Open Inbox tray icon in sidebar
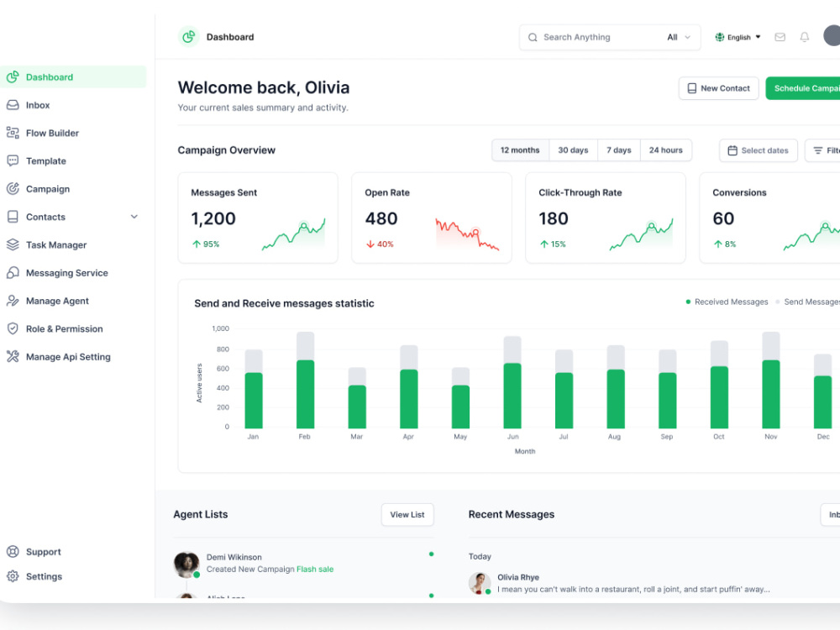The width and height of the screenshot is (840, 630). tap(13, 105)
